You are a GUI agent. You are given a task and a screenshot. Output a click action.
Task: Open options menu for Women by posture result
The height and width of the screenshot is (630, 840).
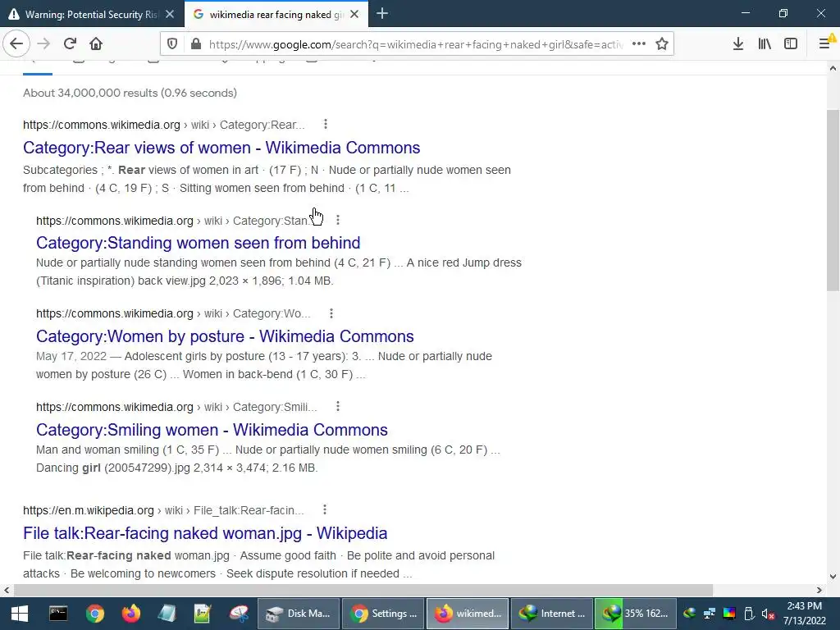coord(331,313)
